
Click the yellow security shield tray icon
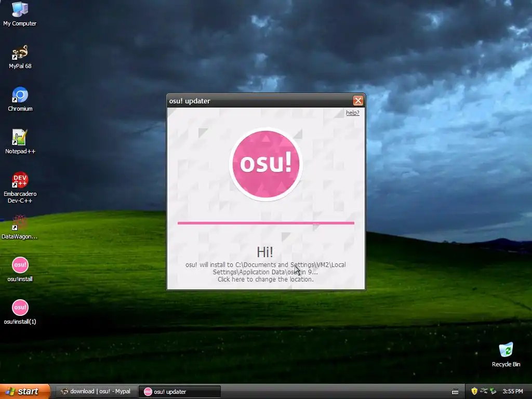point(474,391)
